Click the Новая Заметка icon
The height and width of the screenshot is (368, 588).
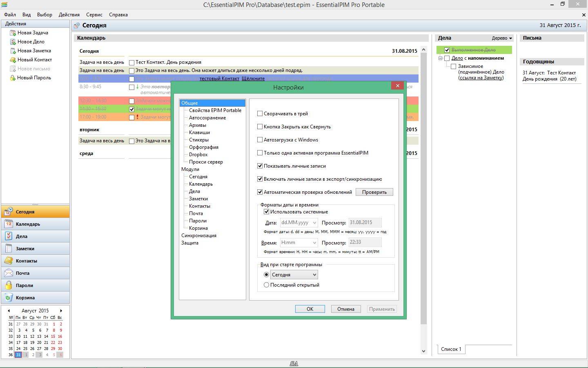click(x=13, y=51)
